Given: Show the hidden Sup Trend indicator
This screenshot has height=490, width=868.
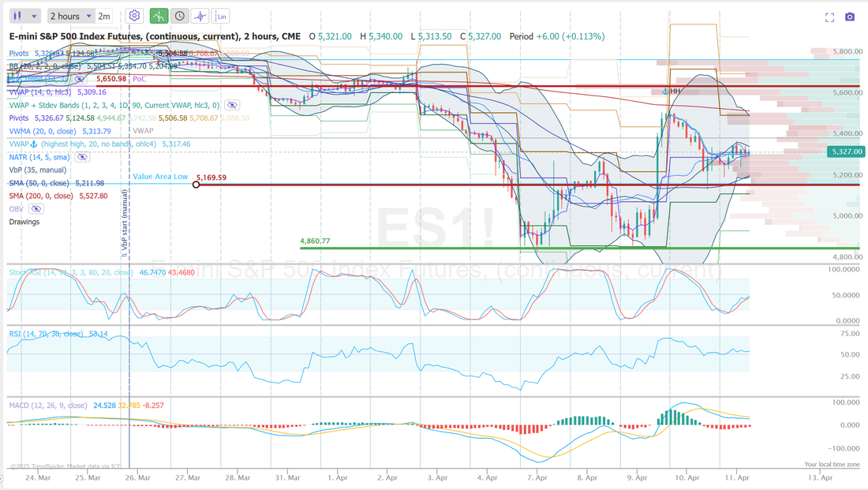Looking at the screenshot, I should [x=80, y=79].
